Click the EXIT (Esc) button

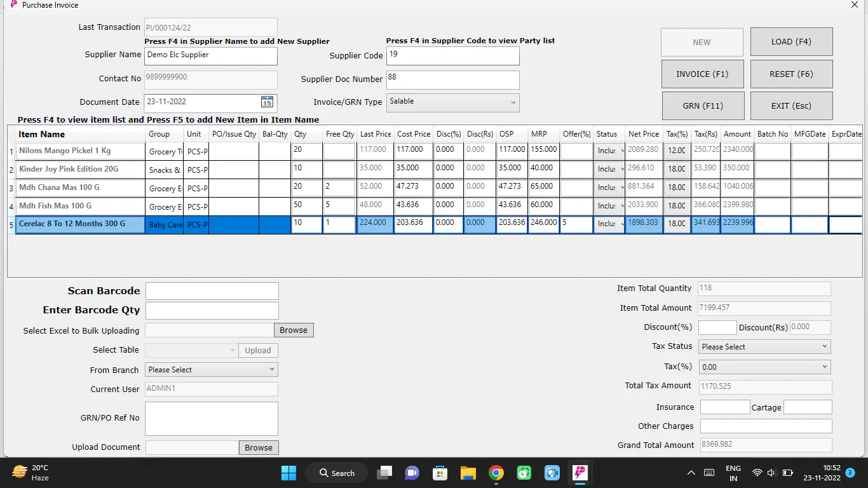pyautogui.click(x=791, y=105)
